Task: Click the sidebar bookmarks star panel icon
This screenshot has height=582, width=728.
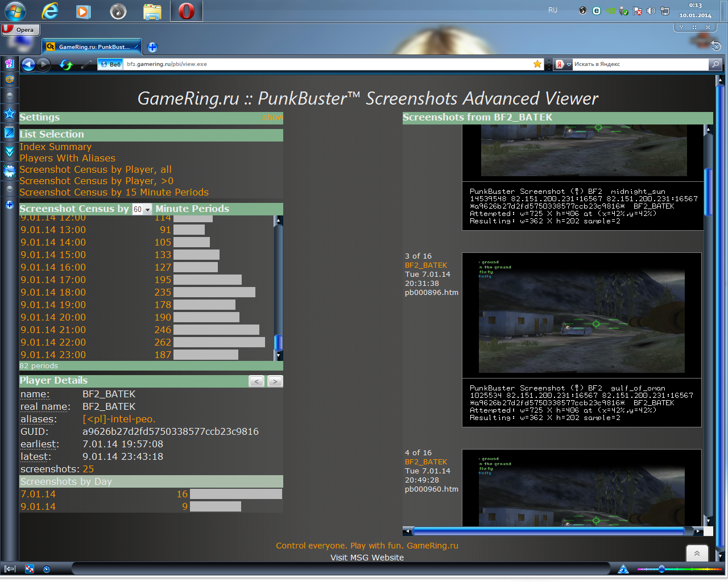Action: pyautogui.click(x=10, y=114)
